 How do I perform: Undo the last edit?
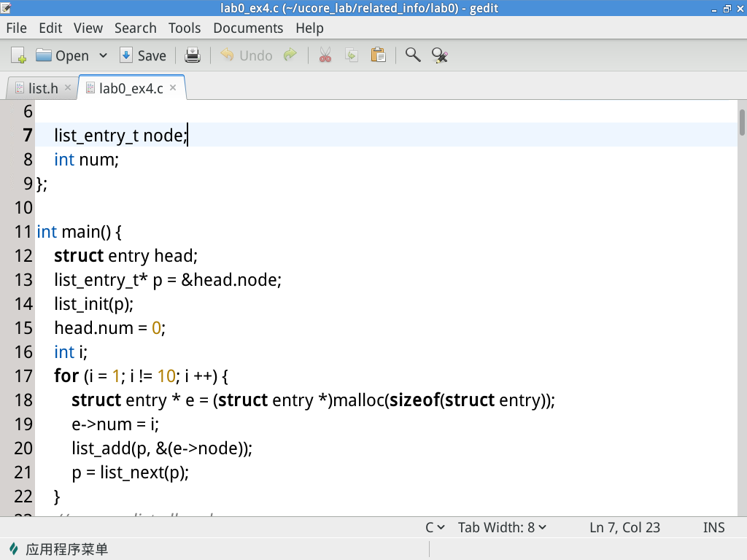pos(246,55)
